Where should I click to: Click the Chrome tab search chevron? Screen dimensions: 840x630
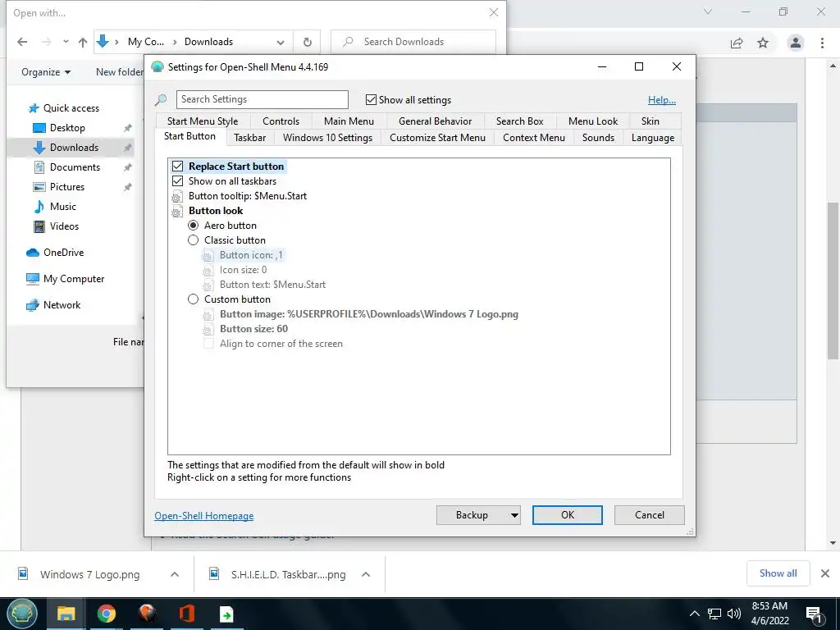click(x=708, y=11)
